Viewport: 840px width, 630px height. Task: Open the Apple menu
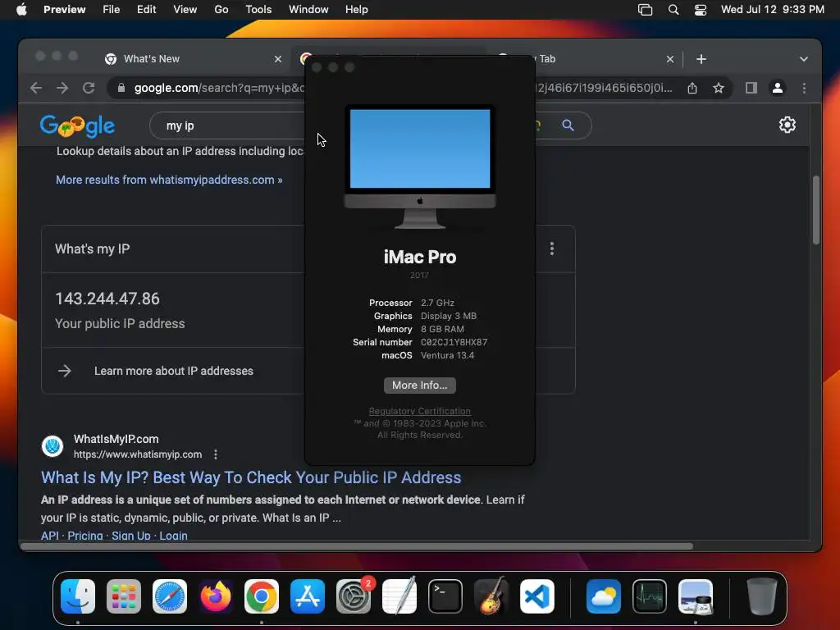point(21,9)
